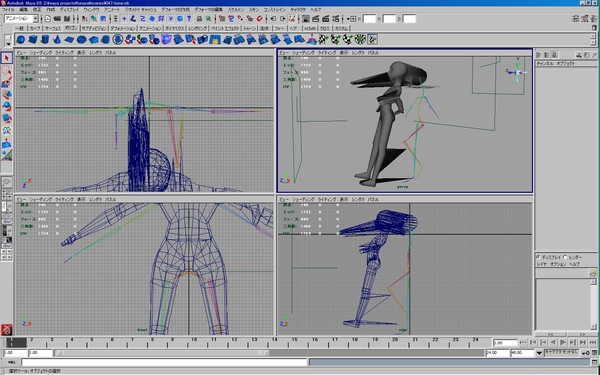Toggle select-by-object-type mode on the status line
This screenshot has width=600, height=375.
94,18
